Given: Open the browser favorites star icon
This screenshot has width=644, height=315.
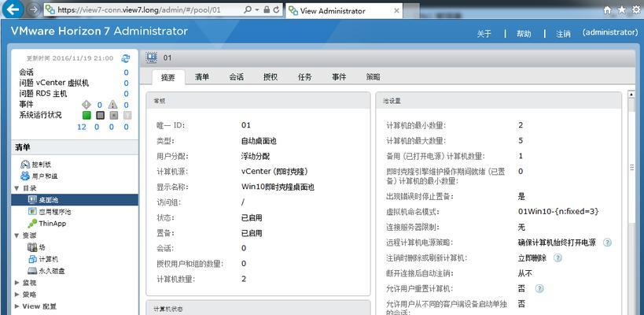Looking at the screenshot, I should 622,10.
